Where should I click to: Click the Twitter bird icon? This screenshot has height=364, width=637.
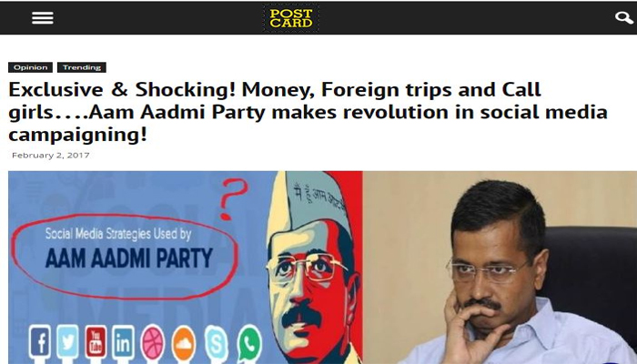[x=67, y=342]
